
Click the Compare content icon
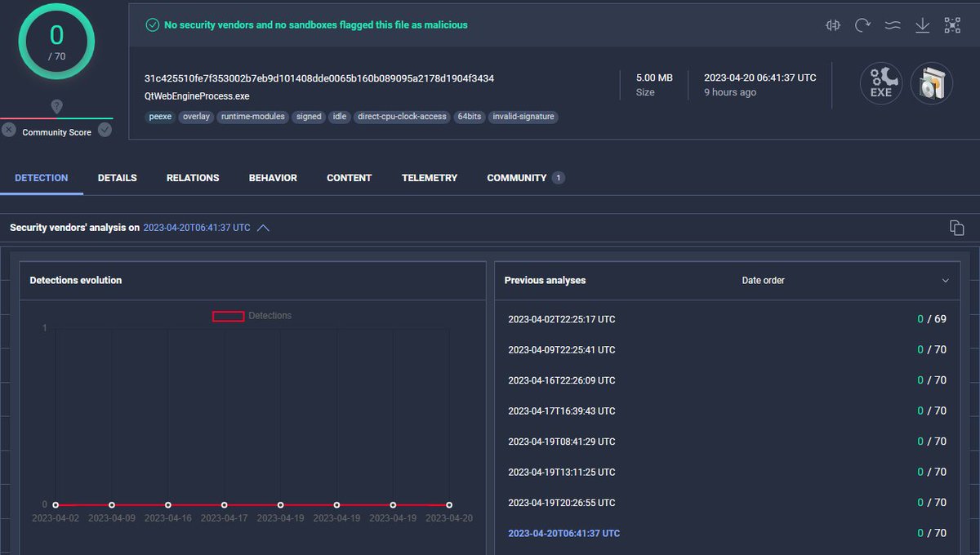tap(832, 25)
